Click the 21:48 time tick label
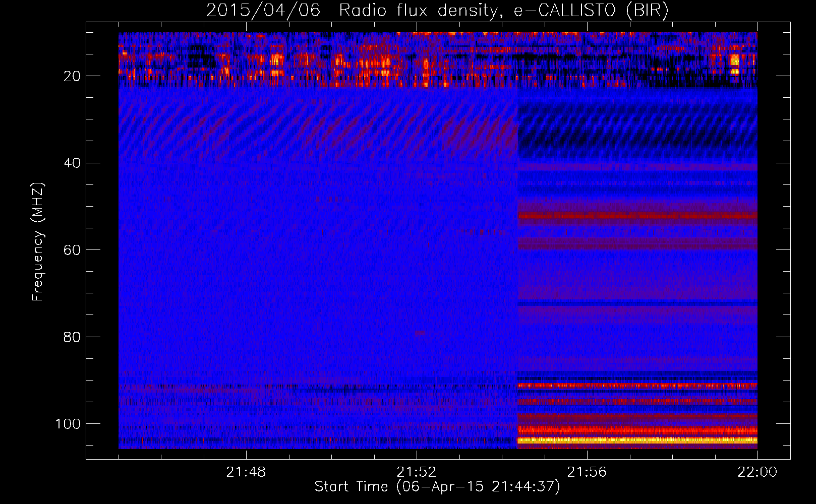The height and width of the screenshot is (504, 816). click(246, 472)
